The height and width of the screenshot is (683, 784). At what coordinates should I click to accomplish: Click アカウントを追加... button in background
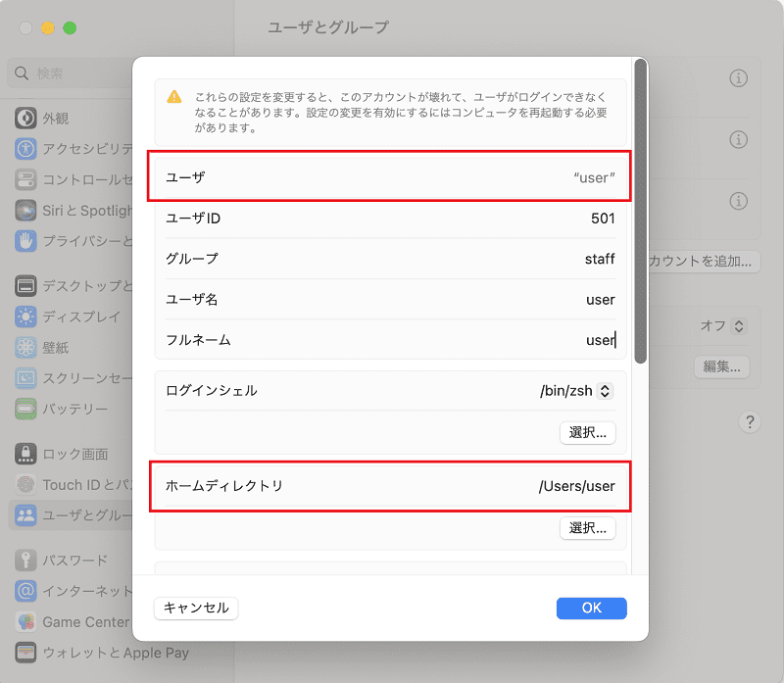705,261
